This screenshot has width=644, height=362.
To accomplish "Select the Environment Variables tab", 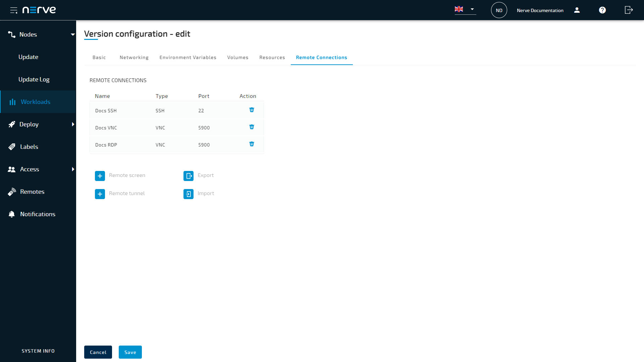I will click(x=188, y=57).
